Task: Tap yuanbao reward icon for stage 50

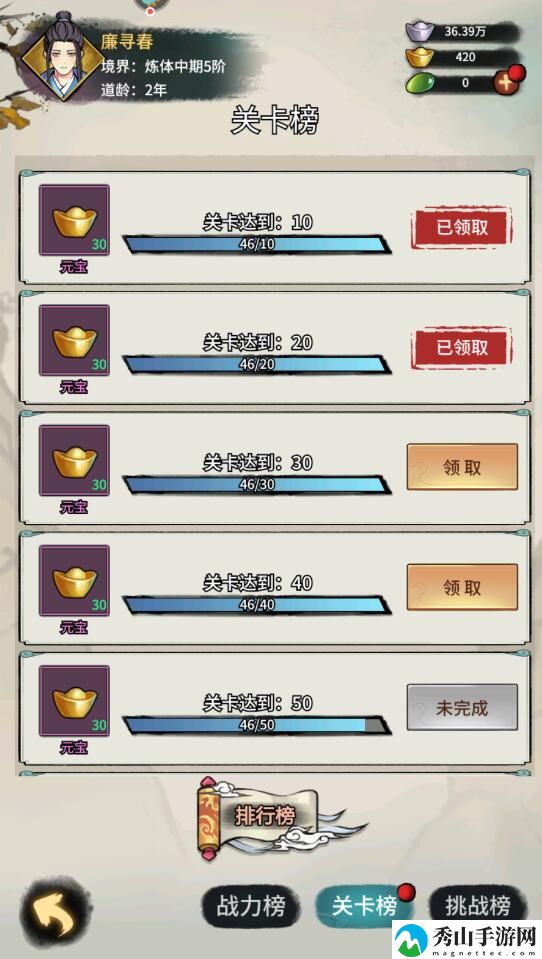Action: (x=74, y=701)
